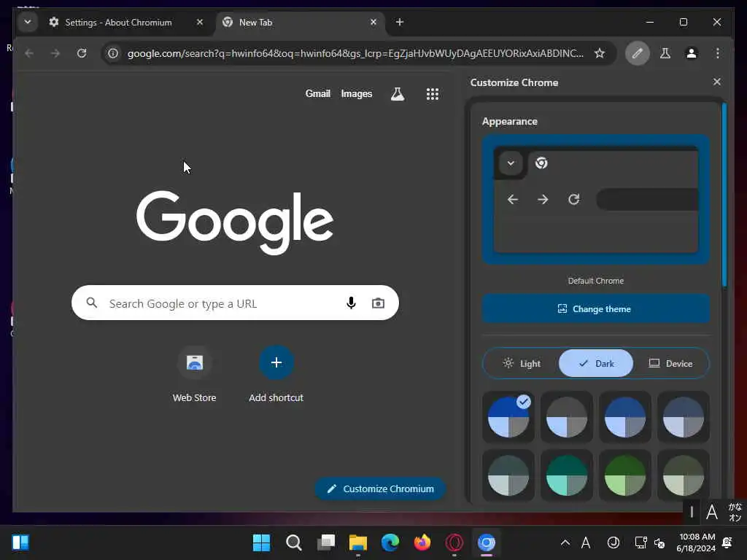Open File Explorer from the taskbar
The height and width of the screenshot is (560, 747).
(357, 542)
